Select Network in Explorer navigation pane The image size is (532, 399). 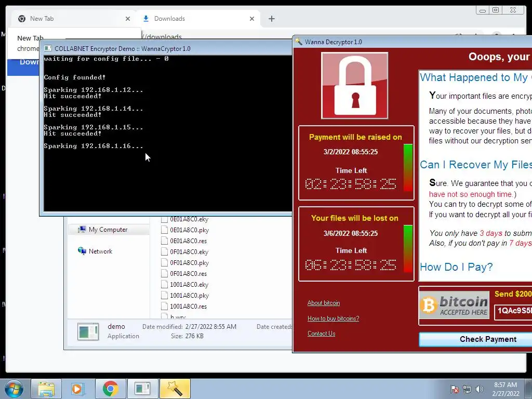pyautogui.click(x=100, y=251)
